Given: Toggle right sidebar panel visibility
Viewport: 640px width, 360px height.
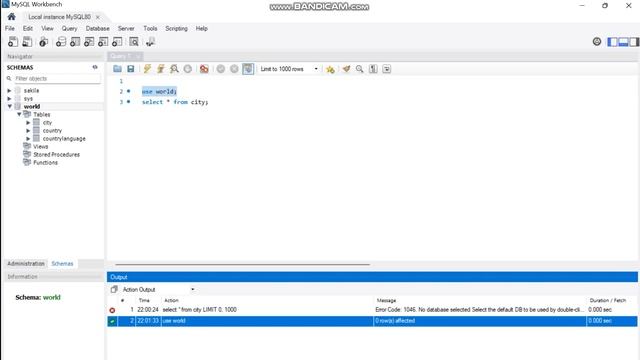Looking at the screenshot, I should (634, 42).
